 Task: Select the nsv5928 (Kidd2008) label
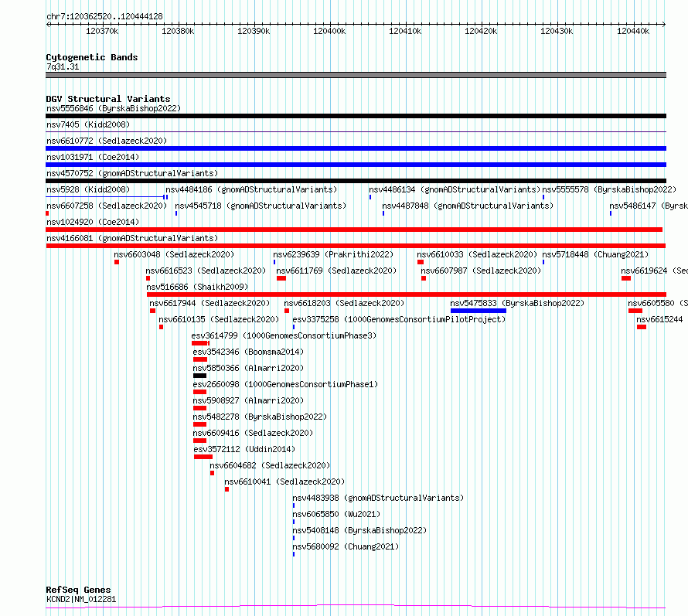coord(88,189)
